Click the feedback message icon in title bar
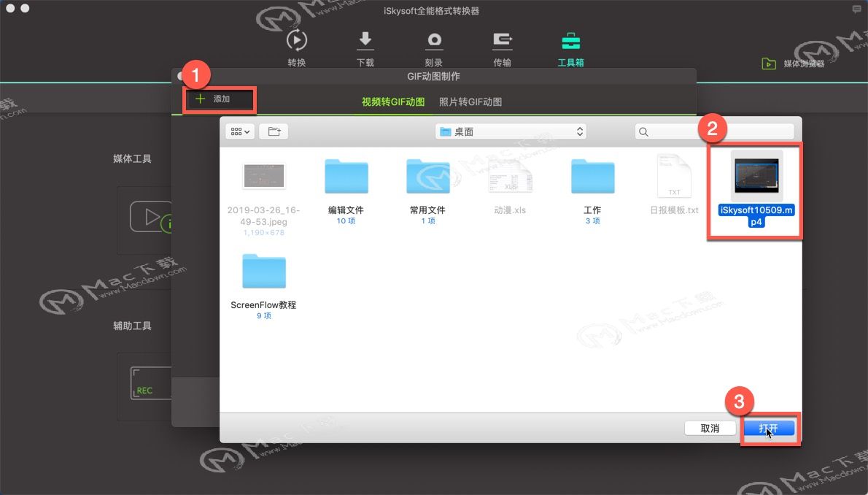This screenshot has height=495, width=868. [856, 9]
